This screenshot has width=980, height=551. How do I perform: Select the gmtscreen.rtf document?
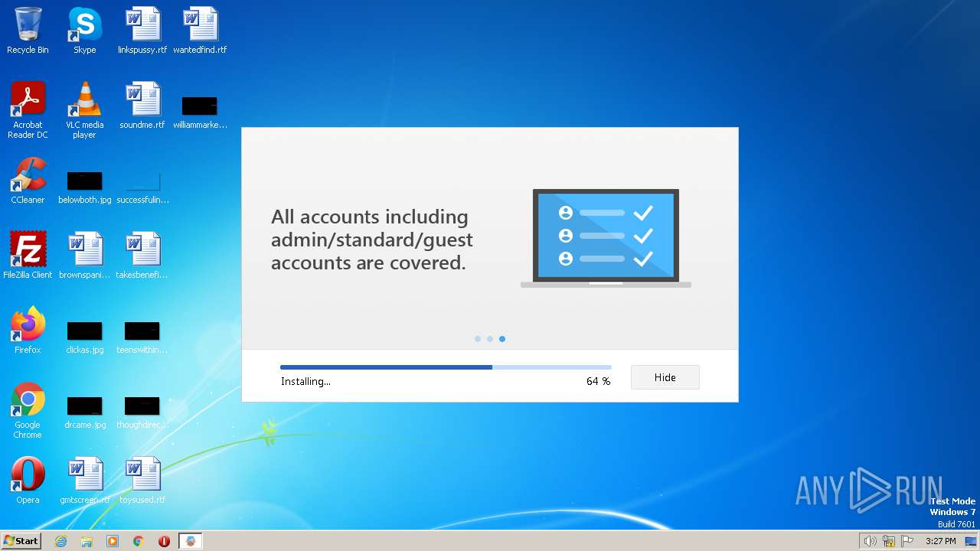pyautogui.click(x=84, y=481)
